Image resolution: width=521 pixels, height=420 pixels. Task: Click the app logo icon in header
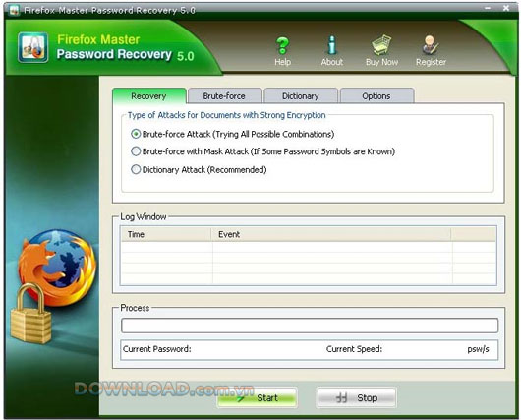pyautogui.click(x=32, y=47)
